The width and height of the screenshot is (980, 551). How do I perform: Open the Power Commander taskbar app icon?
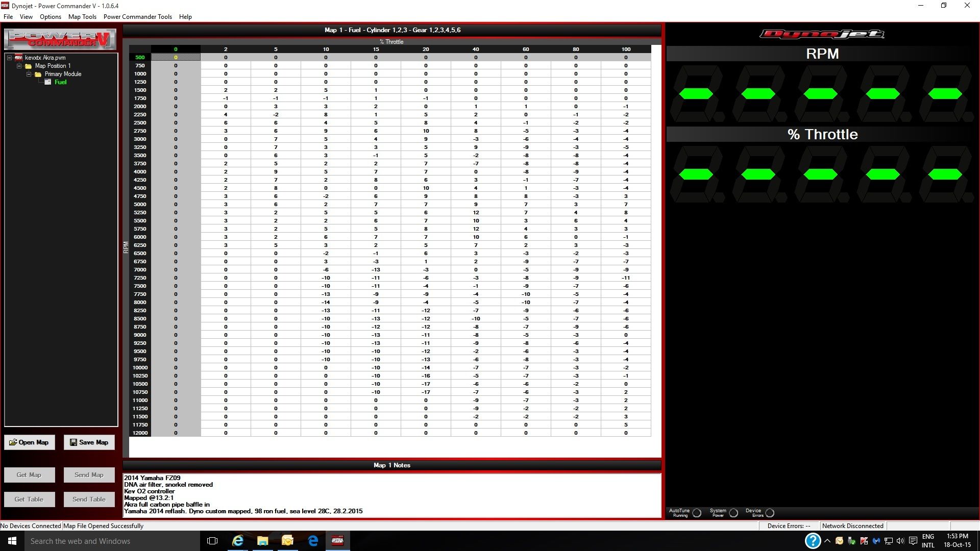[337, 541]
